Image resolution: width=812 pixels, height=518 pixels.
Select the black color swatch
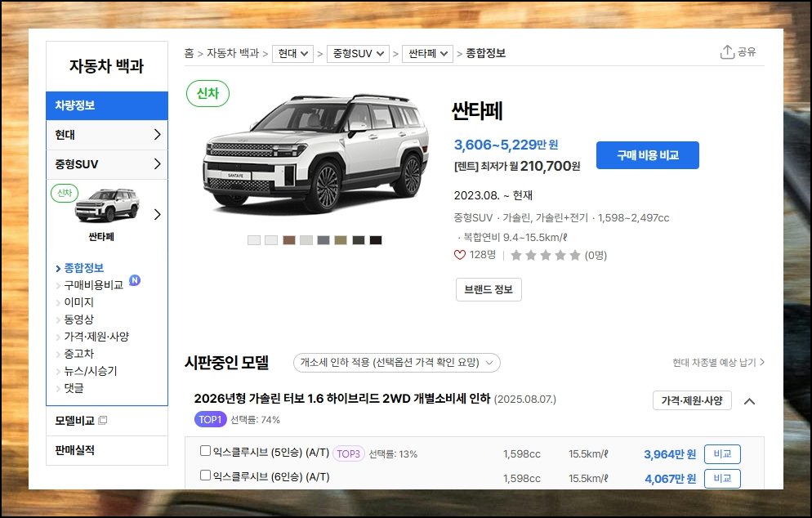pos(376,240)
